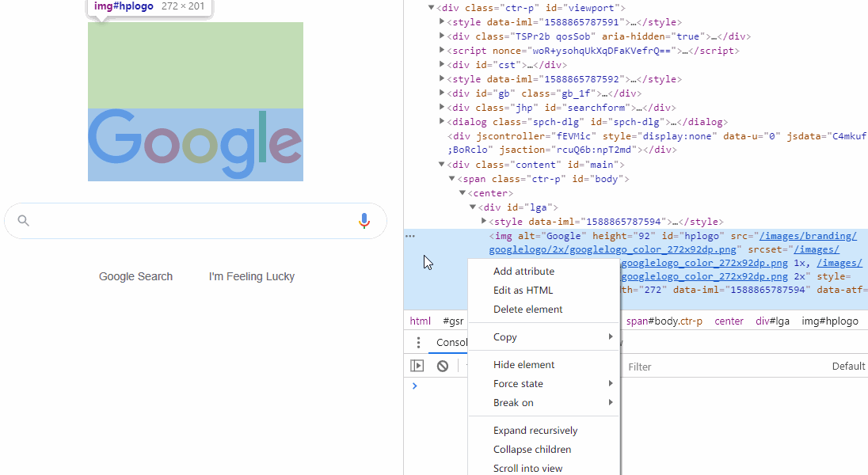Expand the div id gb node

click(x=442, y=93)
